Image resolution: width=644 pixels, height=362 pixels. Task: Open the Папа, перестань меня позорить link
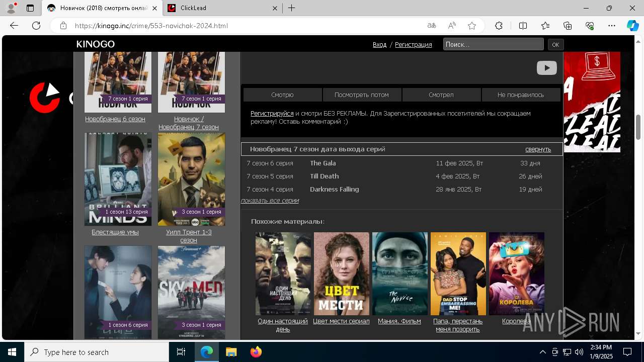click(458, 325)
